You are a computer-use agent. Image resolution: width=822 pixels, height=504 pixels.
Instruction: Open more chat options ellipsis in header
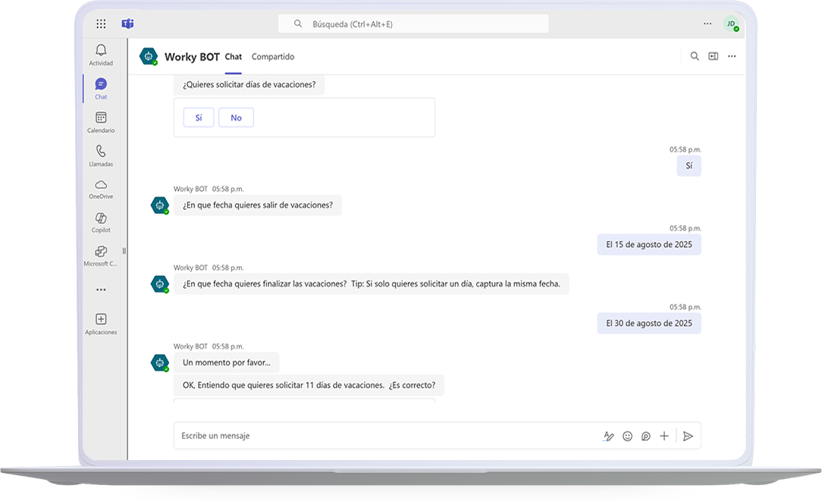[732, 56]
